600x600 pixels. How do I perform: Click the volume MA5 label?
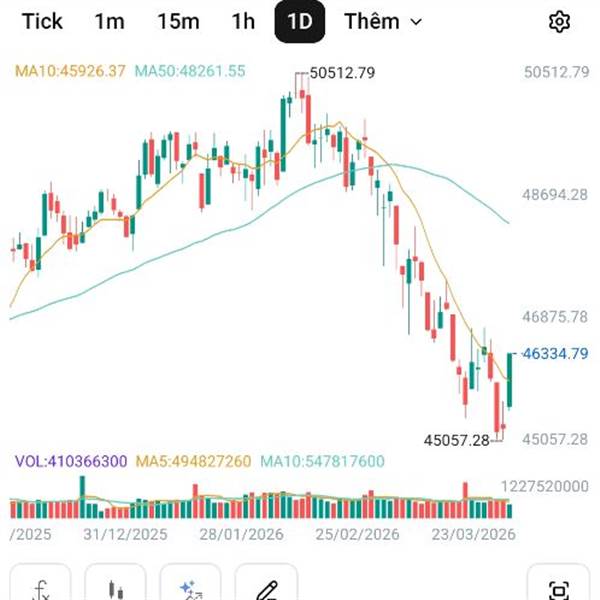point(193,461)
